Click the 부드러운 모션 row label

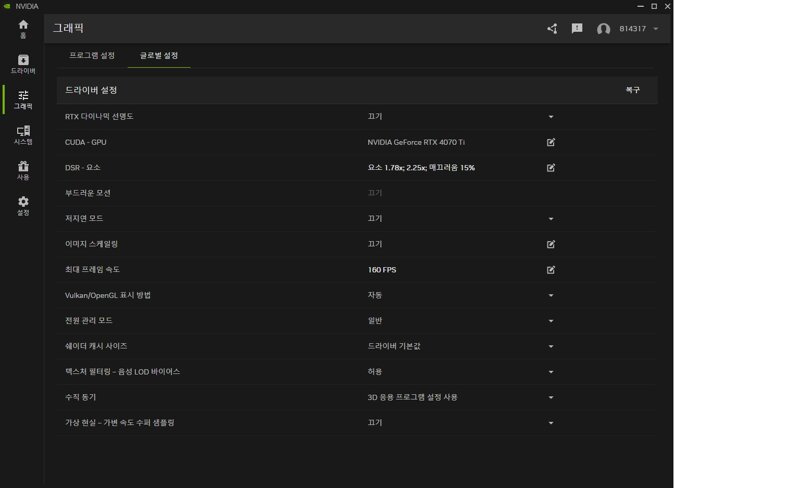(87, 193)
